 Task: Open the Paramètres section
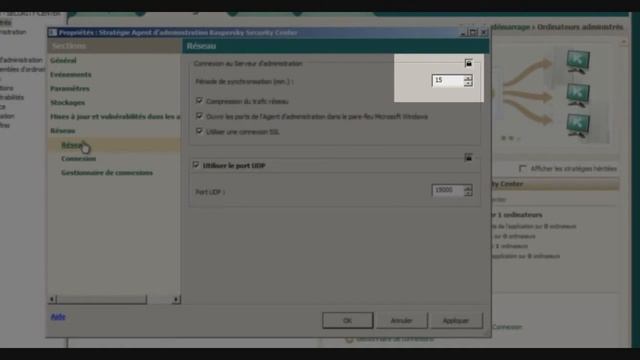click(x=70, y=89)
